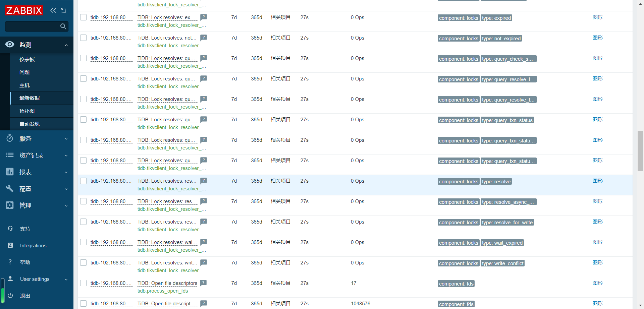Select the checkbox in the query_check_s… row

(x=84, y=58)
